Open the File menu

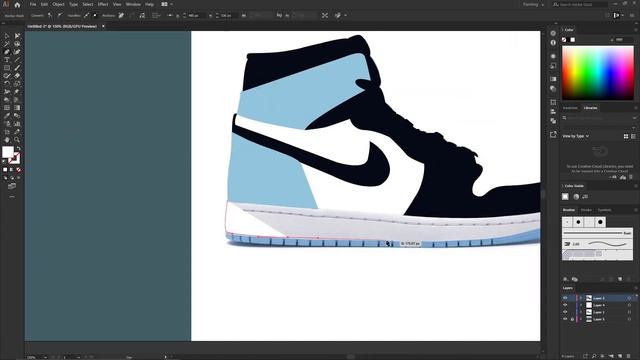[33, 4]
